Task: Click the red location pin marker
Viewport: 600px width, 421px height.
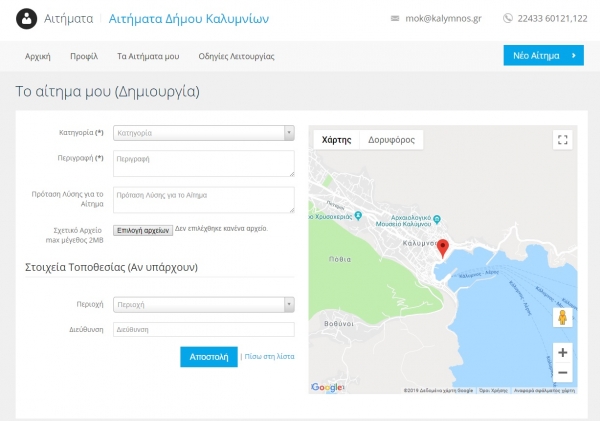Action: [443, 248]
